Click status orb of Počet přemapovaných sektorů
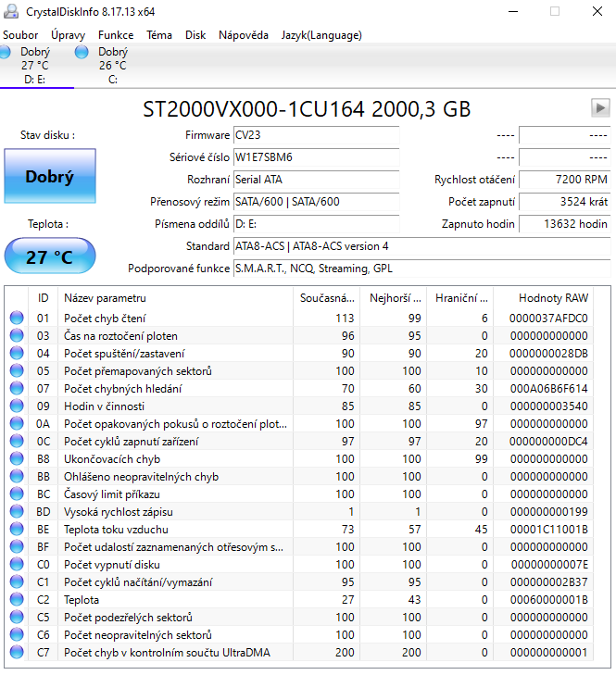This screenshot has height=675, width=616. click(17, 371)
